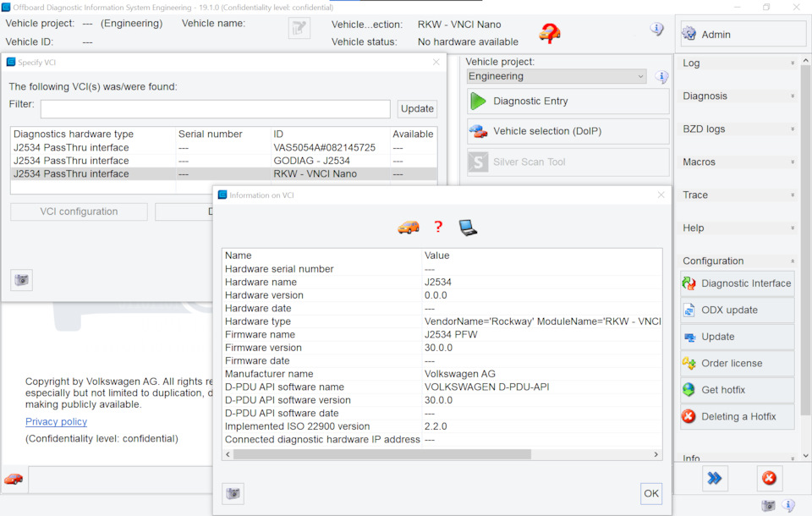Viewport: 812px width, 516px height.
Task: Click the Admin gear icon button
Action: click(743, 34)
